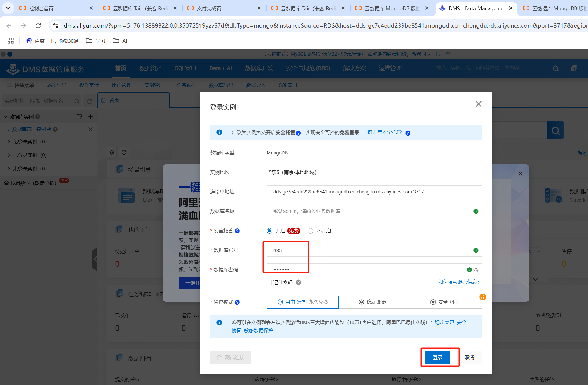Click the 首页 home tab icon
This screenshot has width=588, height=385.
point(103,100)
